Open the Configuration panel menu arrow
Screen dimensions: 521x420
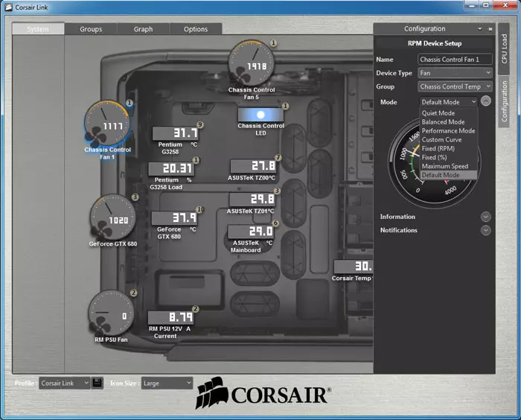pyautogui.click(x=480, y=29)
